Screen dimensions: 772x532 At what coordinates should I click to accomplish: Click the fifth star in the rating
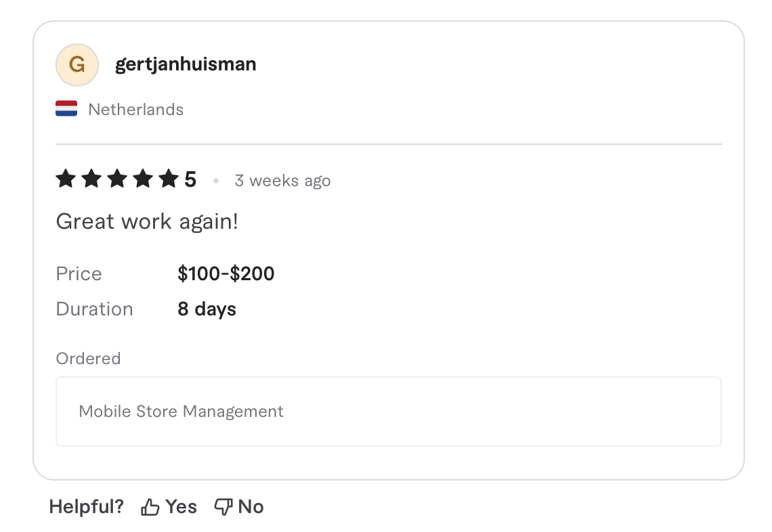169,179
